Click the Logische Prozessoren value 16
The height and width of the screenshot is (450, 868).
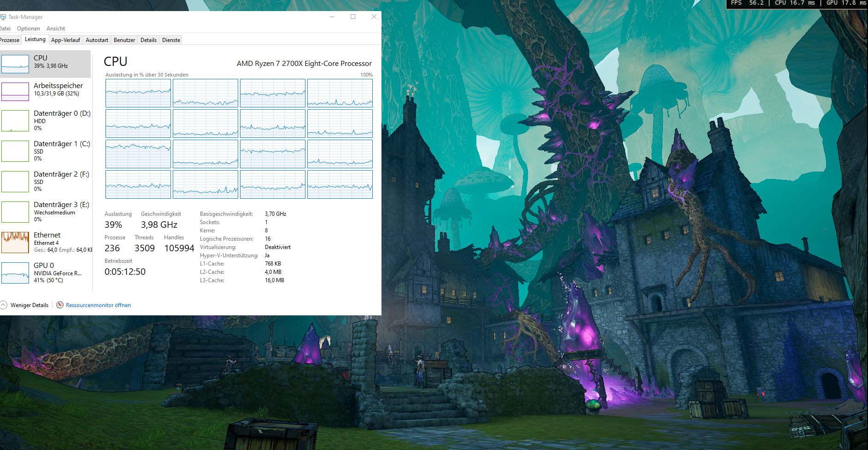click(x=268, y=239)
